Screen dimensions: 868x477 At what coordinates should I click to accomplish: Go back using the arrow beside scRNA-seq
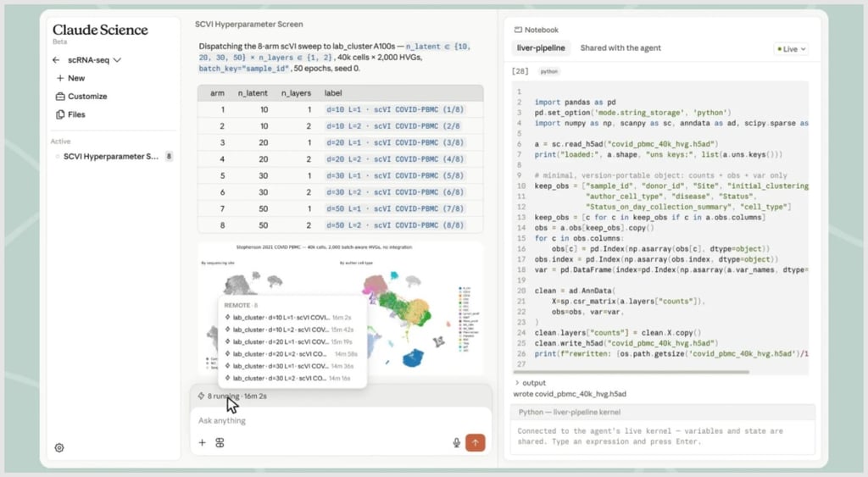56,60
